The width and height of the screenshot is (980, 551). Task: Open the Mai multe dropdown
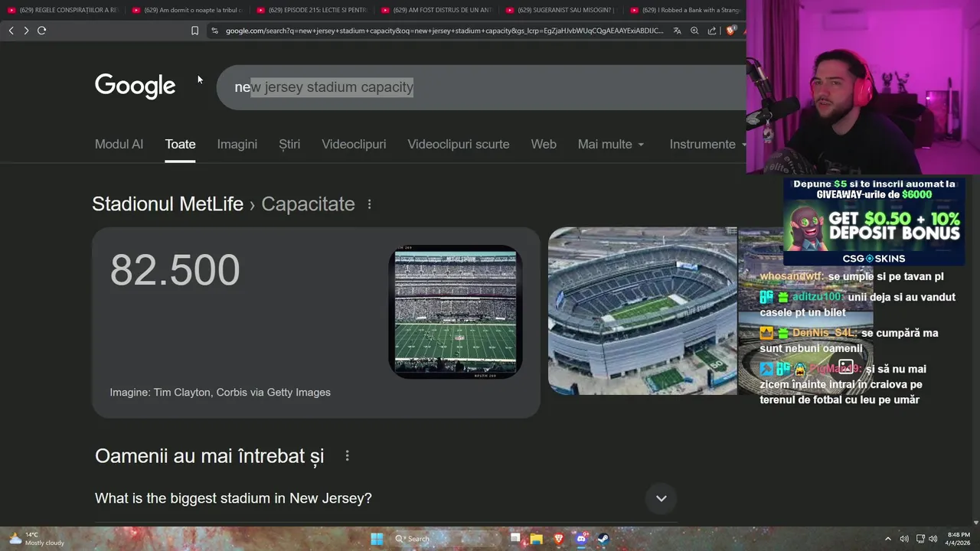(x=611, y=144)
